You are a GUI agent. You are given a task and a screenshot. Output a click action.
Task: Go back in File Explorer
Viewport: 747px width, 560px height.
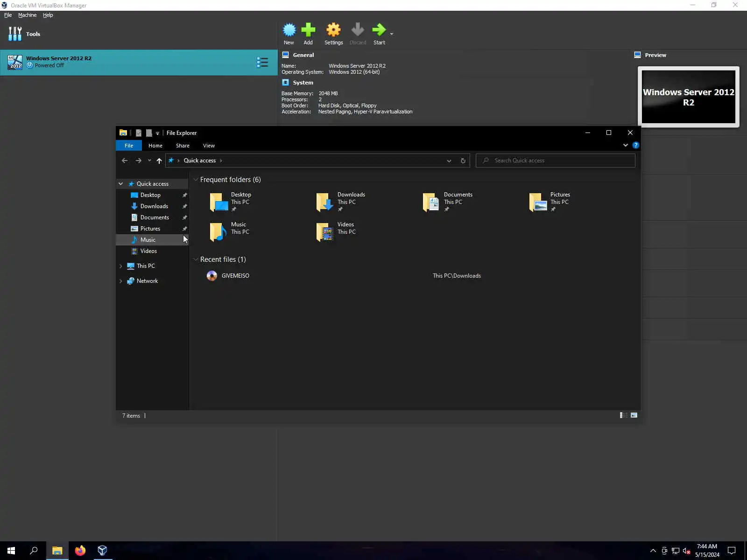coord(125,161)
